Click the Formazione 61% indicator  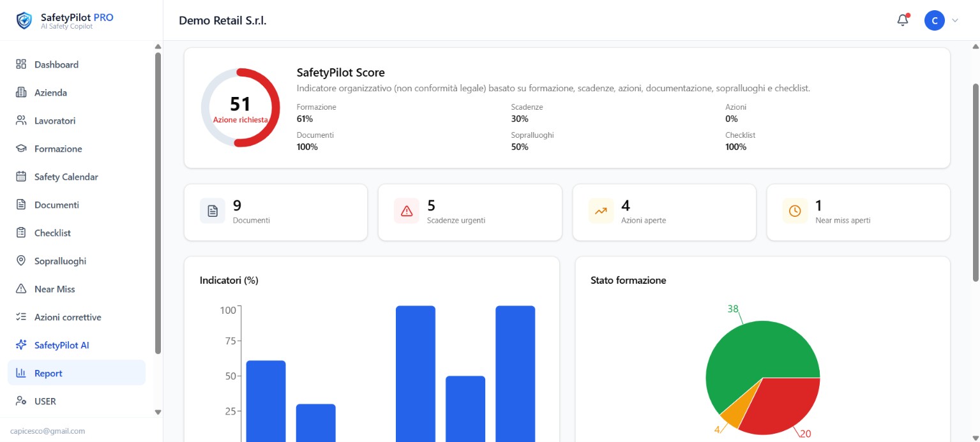(316, 113)
